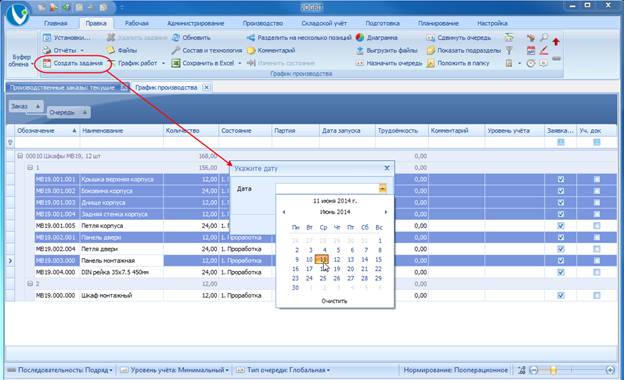Screen dimensions: 624x380
Task: Switch to the Планирование ribbon tab
Action: pyautogui.click(x=438, y=23)
